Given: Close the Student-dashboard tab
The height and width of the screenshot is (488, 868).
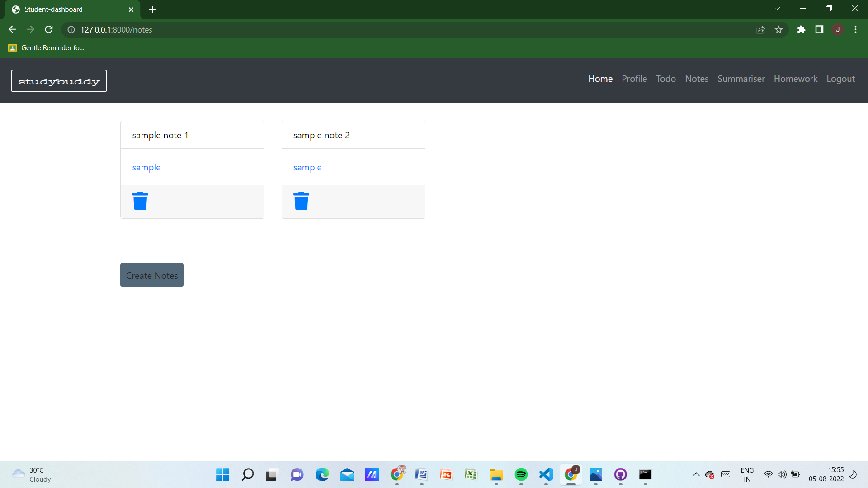Looking at the screenshot, I should pos(131,9).
